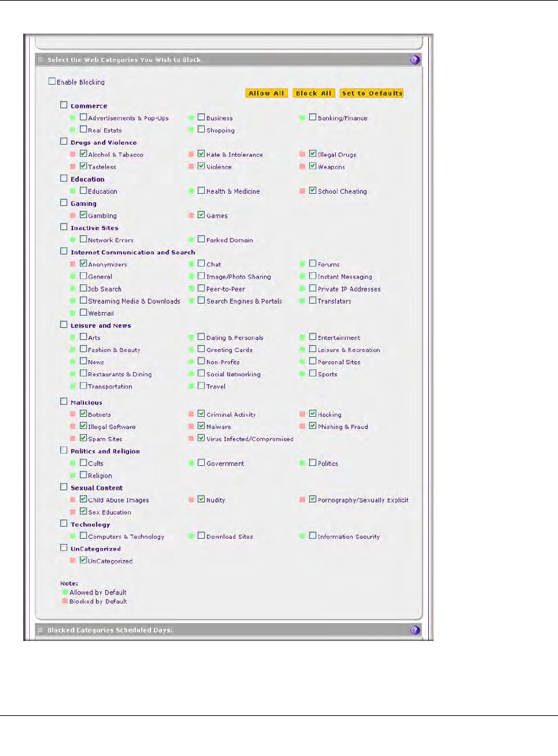This screenshot has height=756, width=558.
Task: Check Parked Domain category
Action: click(201, 239)
